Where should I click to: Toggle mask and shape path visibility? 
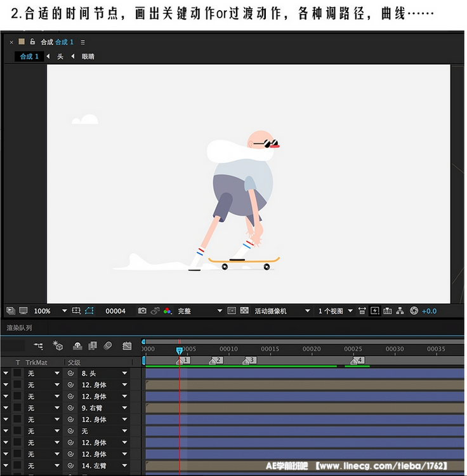tap(89, 310)
